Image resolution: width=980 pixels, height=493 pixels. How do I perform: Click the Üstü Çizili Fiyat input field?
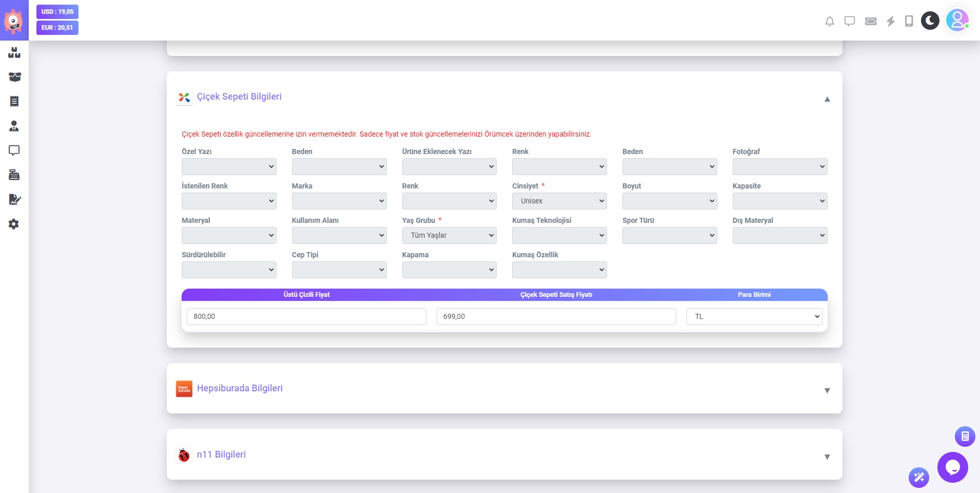click(306, 316)
